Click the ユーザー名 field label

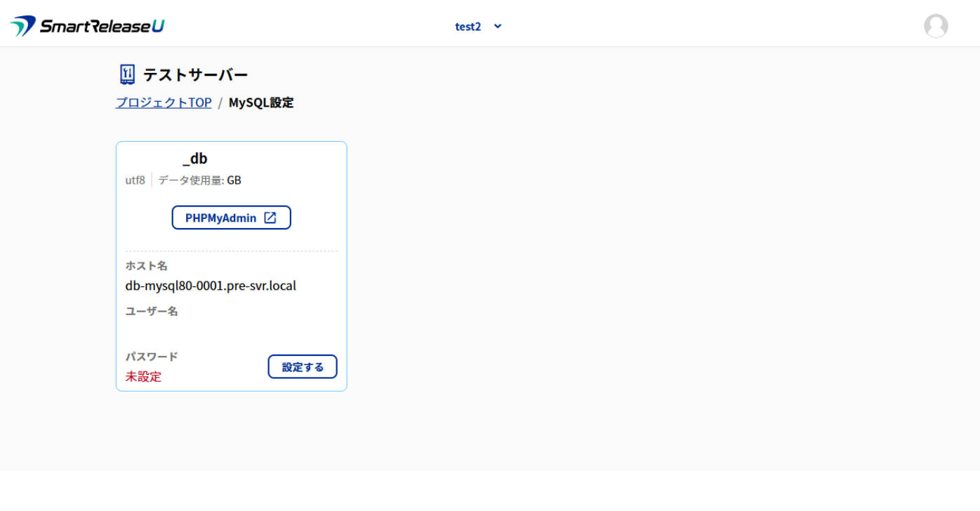[x=152, y=311]
